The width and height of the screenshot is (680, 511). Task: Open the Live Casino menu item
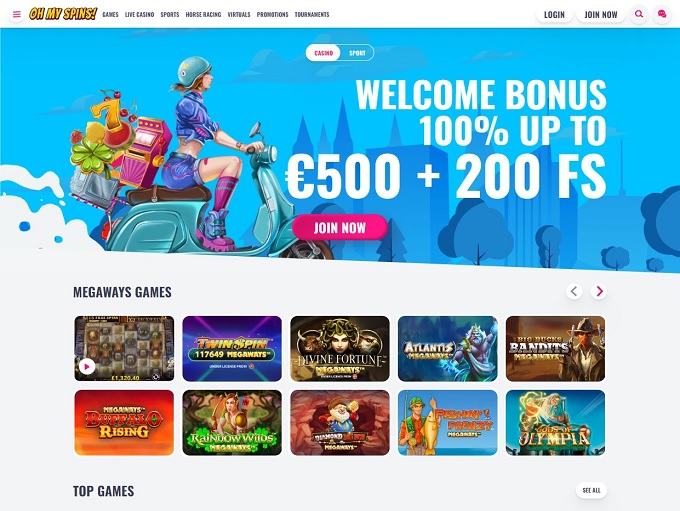tap(140, 14)
